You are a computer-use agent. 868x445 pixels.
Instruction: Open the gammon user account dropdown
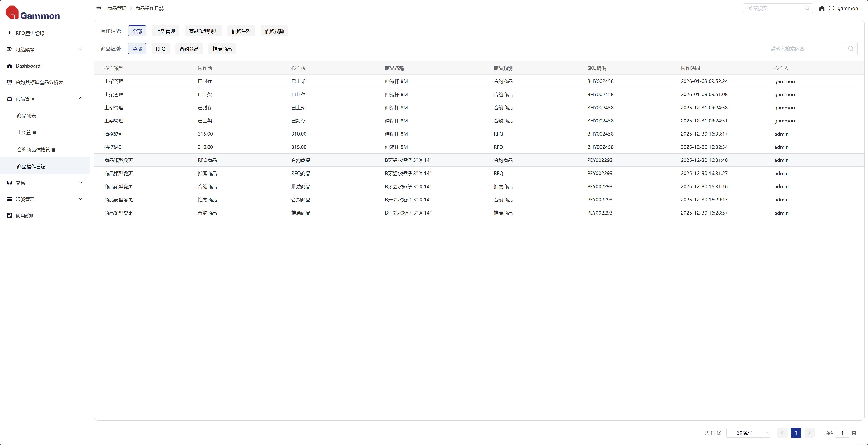tap(849, 8)
